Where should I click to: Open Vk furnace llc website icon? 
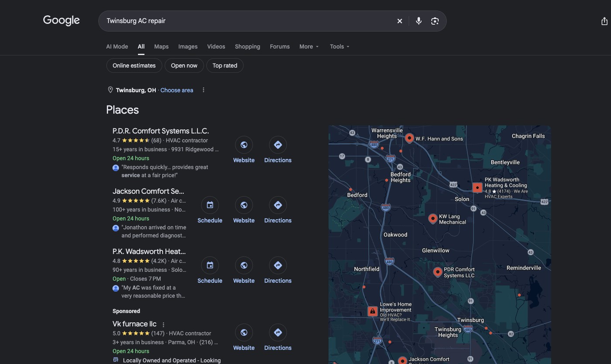[244, 333]
